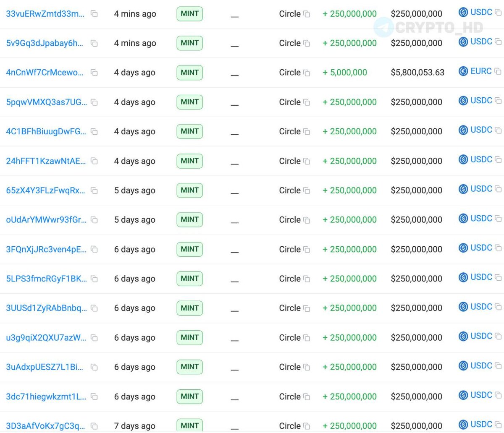
Task: Copy transaction hash 5LPS3fmcRGyF1BK
Action: click(94, 279)
